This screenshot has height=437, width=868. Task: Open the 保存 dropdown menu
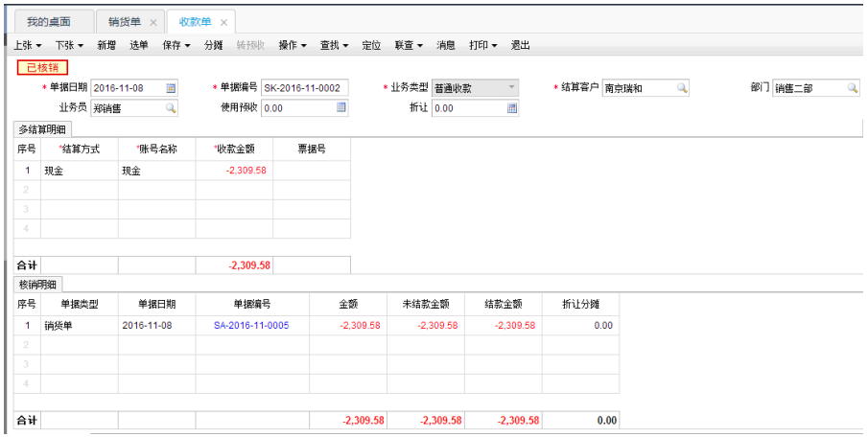177,45
